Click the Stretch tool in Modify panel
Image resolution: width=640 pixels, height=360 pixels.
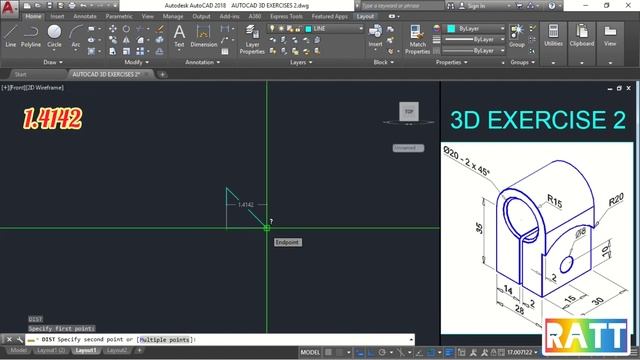point(113,51)
